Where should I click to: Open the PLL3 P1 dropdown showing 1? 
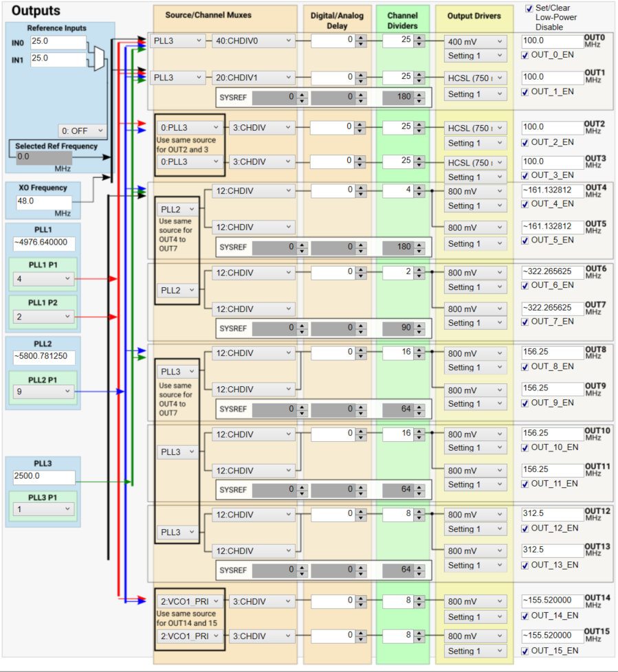point(43,509)
